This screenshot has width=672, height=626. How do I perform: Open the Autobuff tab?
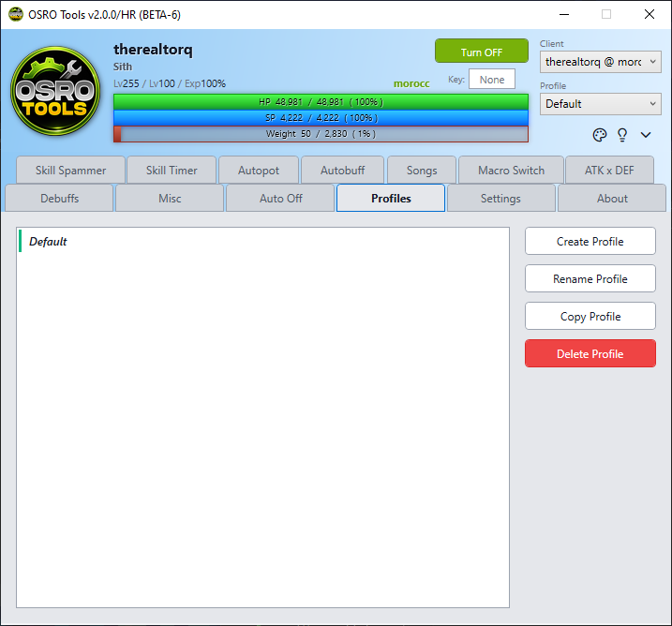[342, 171]
